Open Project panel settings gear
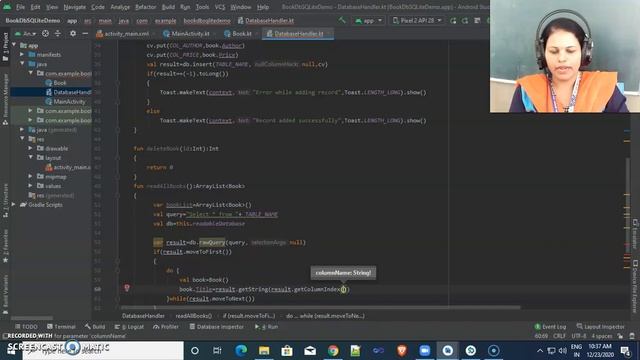640x360 pixels. click(73, 33)
